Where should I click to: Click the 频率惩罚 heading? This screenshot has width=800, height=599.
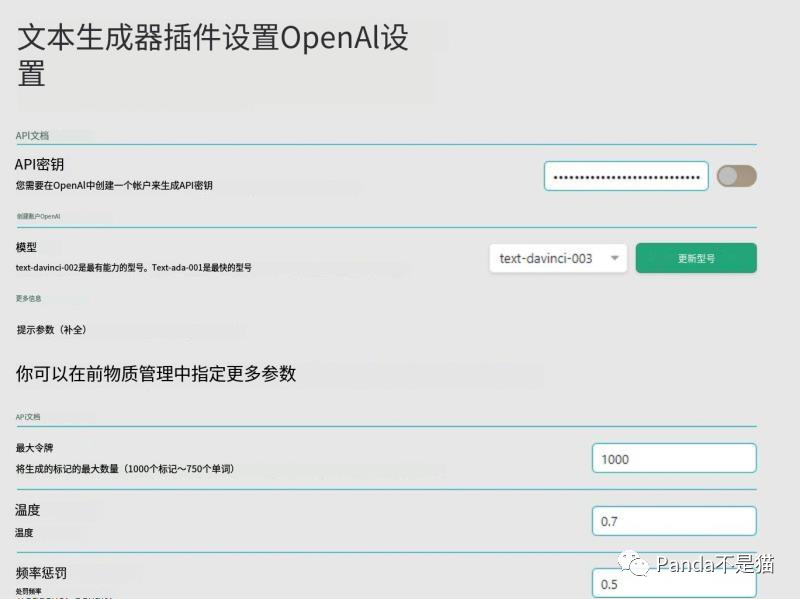41,573
